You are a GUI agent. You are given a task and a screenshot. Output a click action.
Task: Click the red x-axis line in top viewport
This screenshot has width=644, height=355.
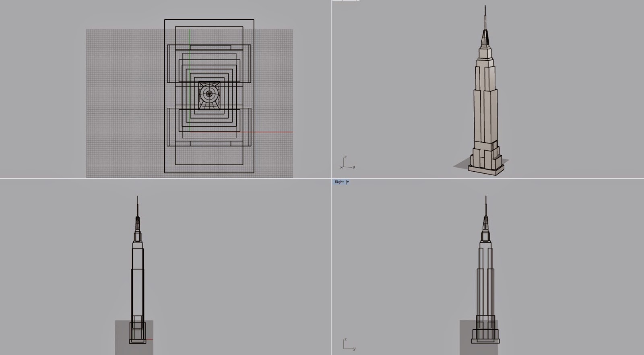pyautogui.click(x=242, y=132)
